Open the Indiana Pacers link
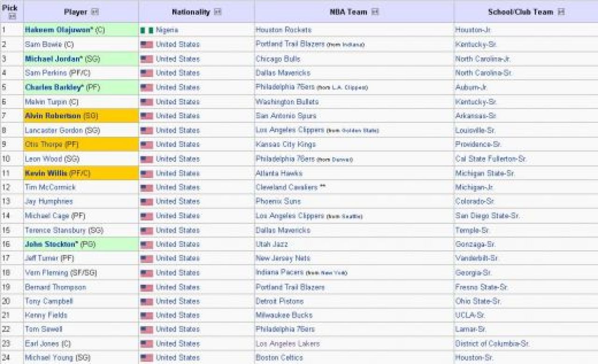 tap(280, 273)
